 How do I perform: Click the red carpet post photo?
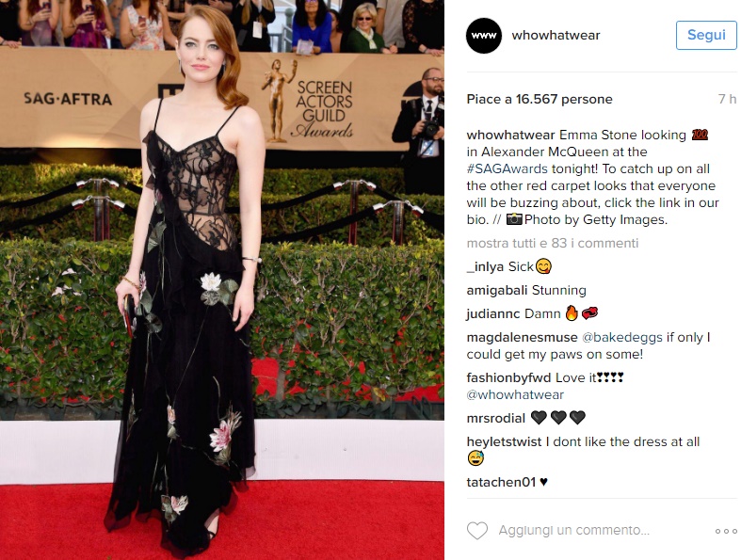pyautogui.click(x=222, y=280)
